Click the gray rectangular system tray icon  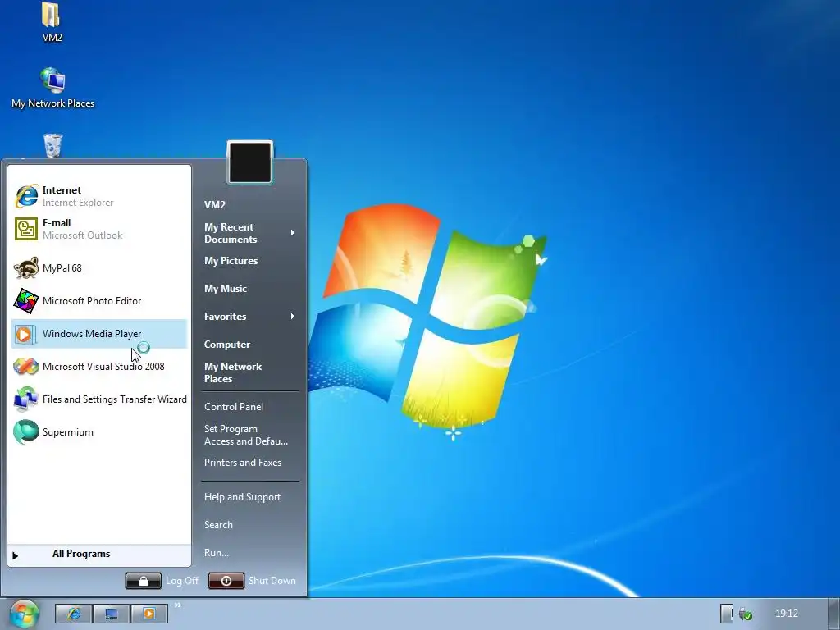click(x=726, y=614)
